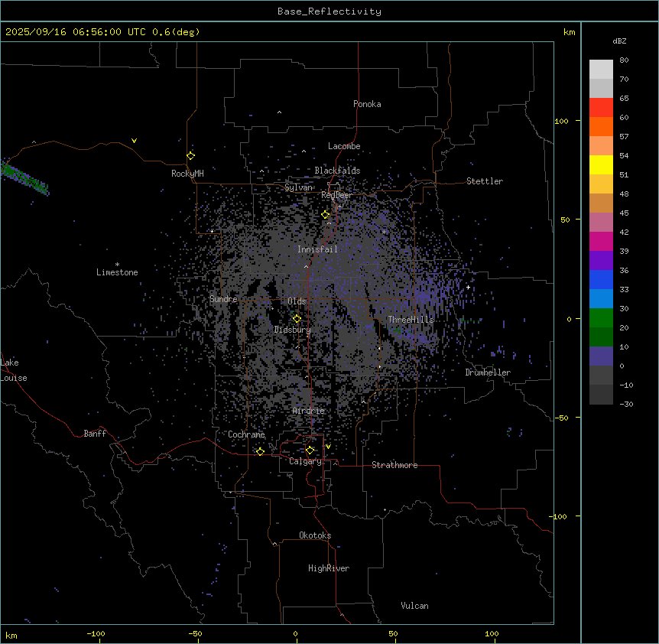The height and width of the screenshot is (644, 659).
Task: Click the RockyMH label
Action: [187, 174]
